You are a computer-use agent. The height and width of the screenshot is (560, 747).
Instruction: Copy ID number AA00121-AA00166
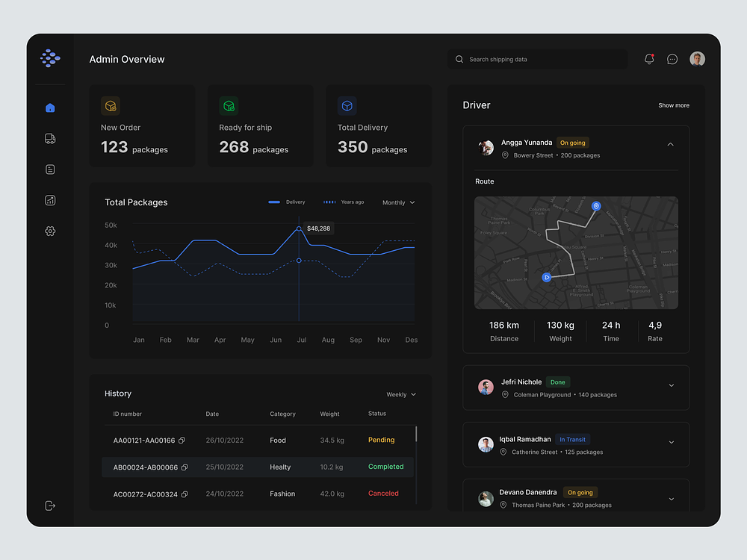pos(182,441)
